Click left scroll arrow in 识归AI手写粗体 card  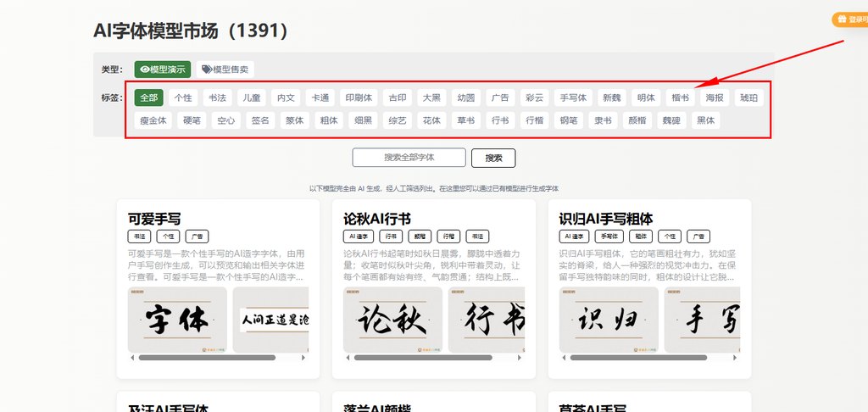click(564, 358)
